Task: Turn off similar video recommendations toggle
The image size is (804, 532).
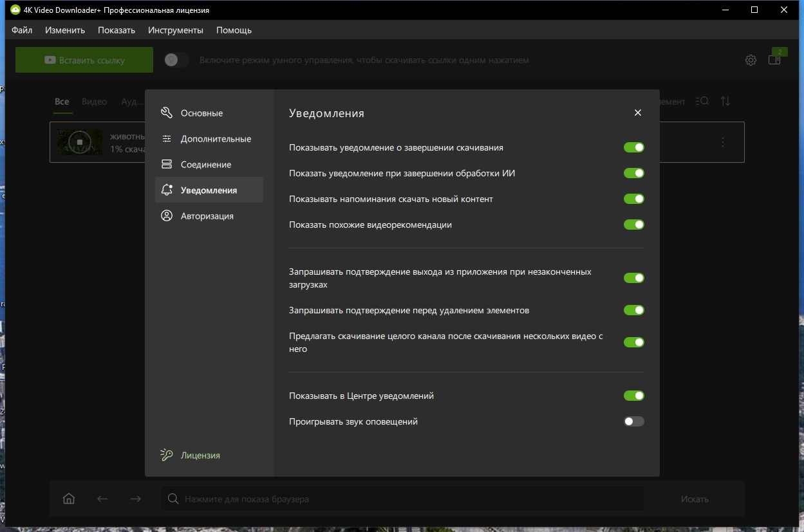Action: click(633, 225)
